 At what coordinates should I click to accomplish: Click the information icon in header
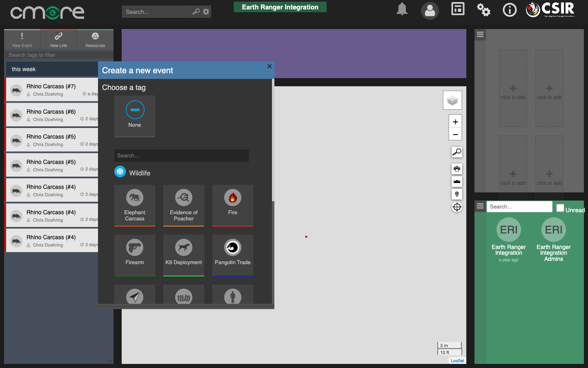tap(510, 9)
